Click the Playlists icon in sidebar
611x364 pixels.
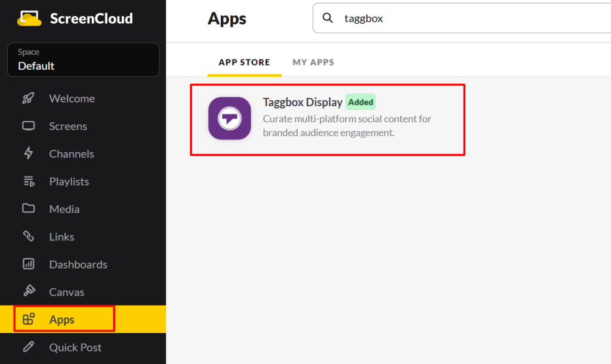(28, 181)
